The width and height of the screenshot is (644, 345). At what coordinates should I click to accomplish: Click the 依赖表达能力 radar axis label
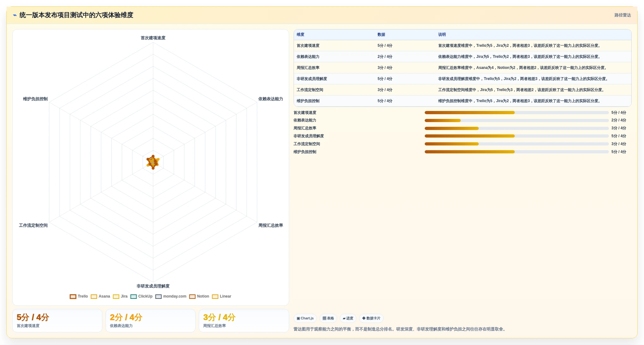click(x=270, y=99)
